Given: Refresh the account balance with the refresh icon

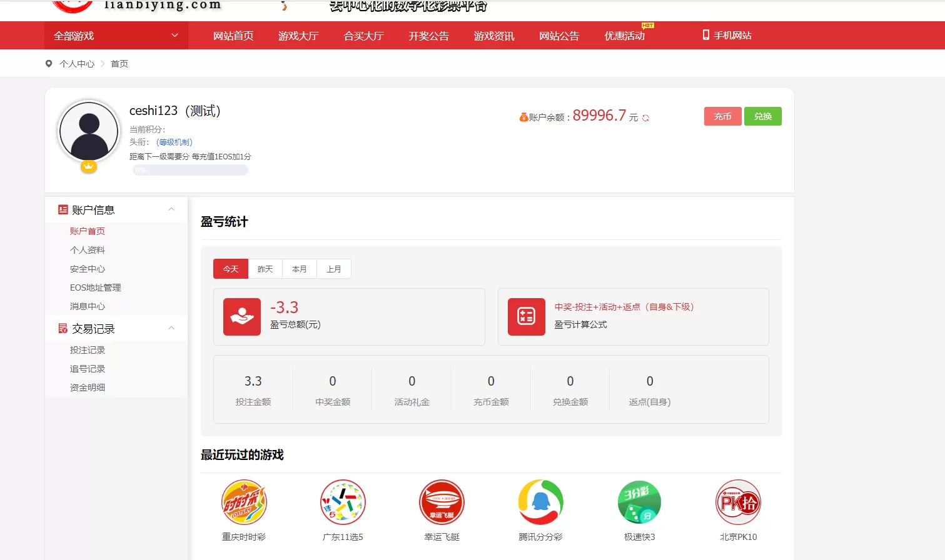Looking at the screenshot, I should (645, 117).
